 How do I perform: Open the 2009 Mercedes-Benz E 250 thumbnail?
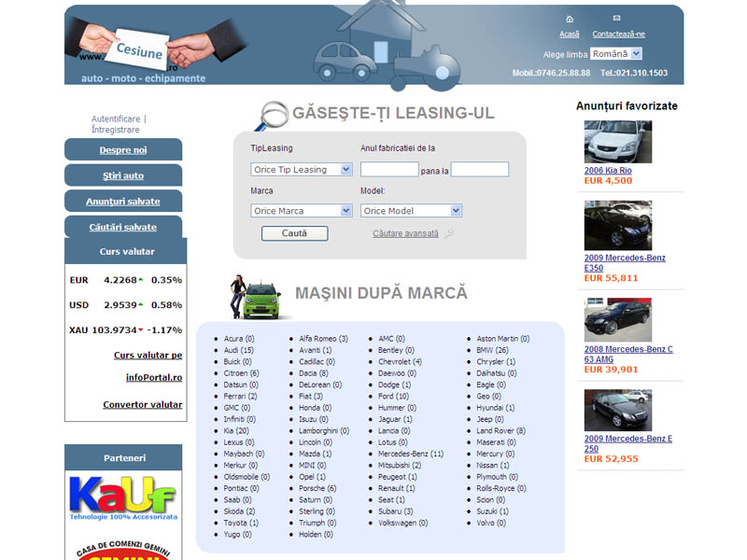pos(618,411)
